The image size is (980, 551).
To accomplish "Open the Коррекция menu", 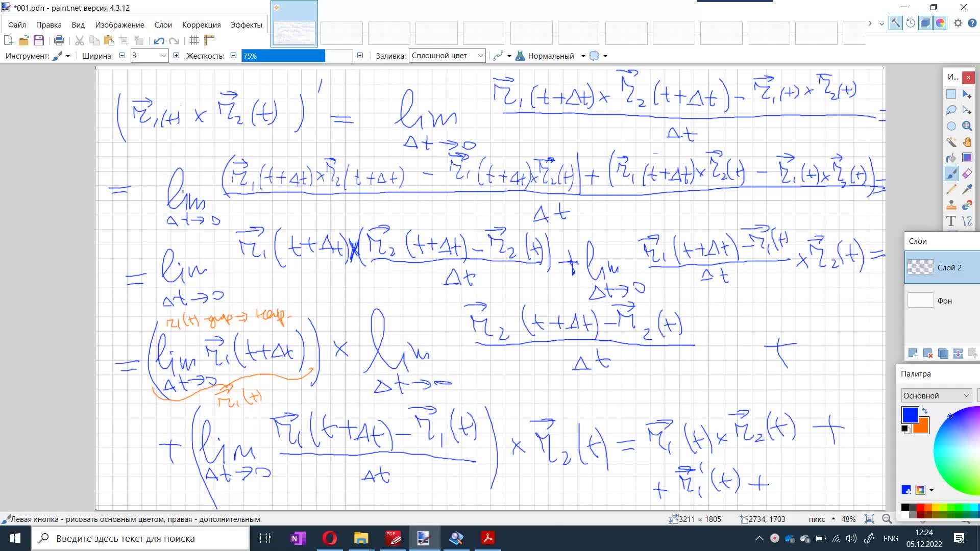I will 201,24.
